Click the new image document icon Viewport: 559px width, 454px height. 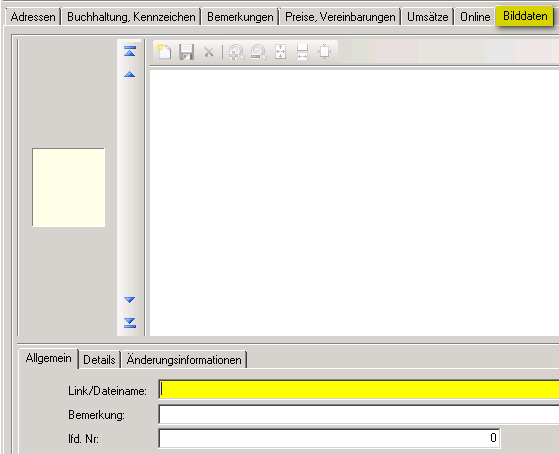(164, 52)
